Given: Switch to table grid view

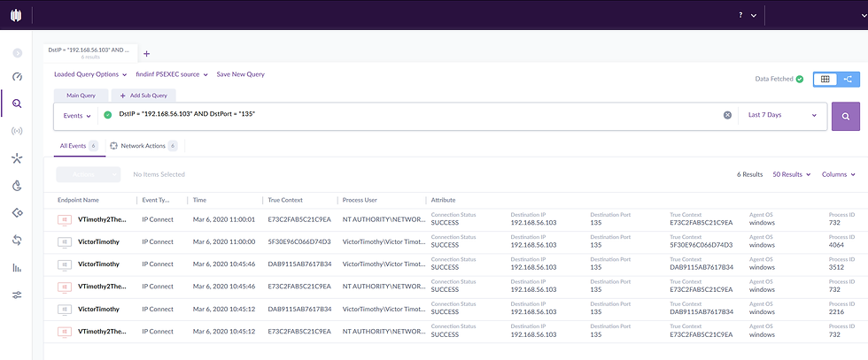Looking at the screenshot, I should tap(825, 79).
